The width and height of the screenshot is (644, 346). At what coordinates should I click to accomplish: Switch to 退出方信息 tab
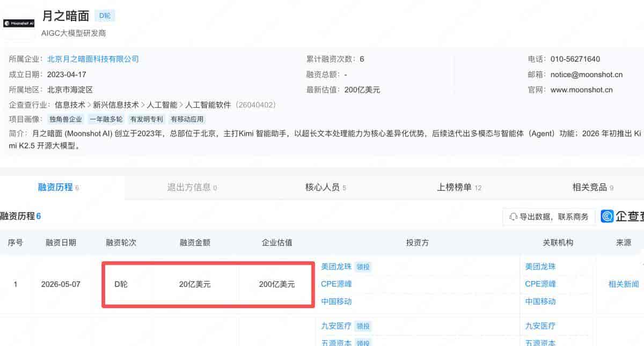point(192,187)
